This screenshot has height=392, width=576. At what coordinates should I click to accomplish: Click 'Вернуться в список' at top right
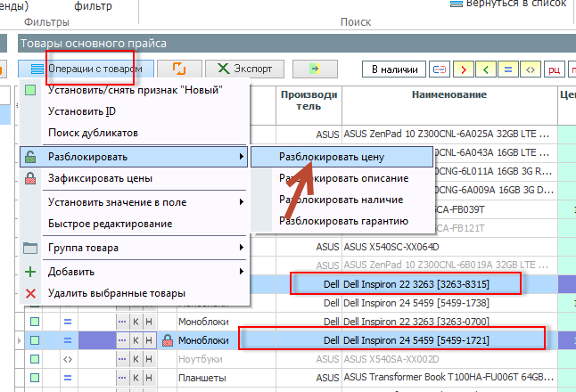tap(509, 4)
